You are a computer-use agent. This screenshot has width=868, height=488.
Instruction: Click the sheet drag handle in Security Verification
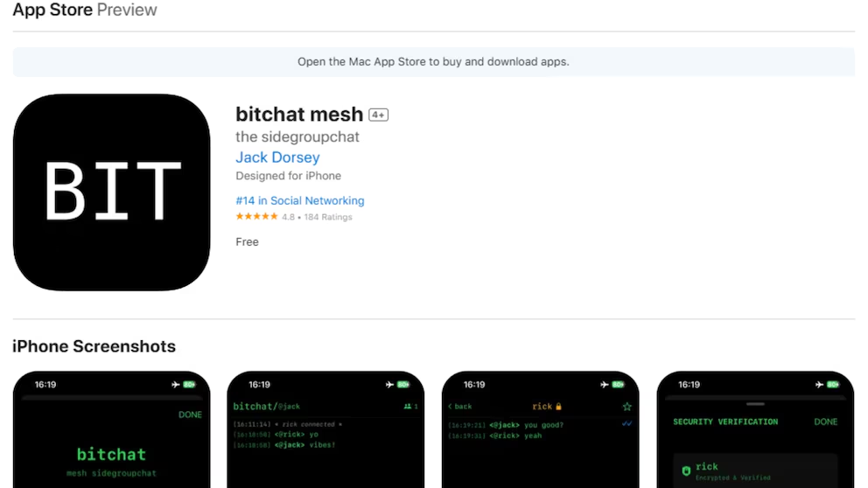point(755,404)
